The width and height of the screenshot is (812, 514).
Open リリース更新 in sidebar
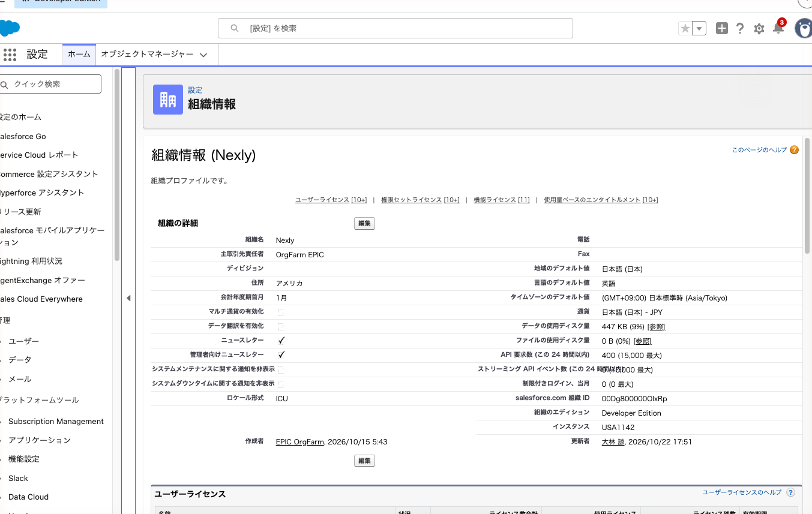[20, 212]
